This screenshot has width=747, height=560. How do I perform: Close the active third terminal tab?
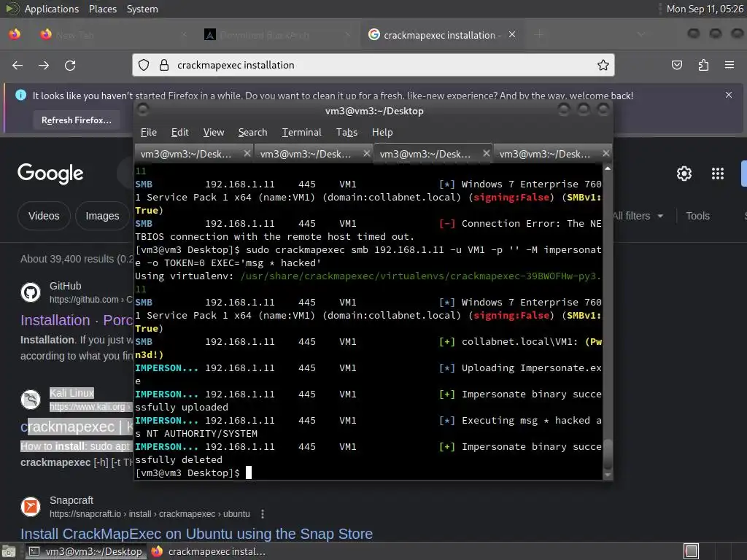[x=486, y=153]
